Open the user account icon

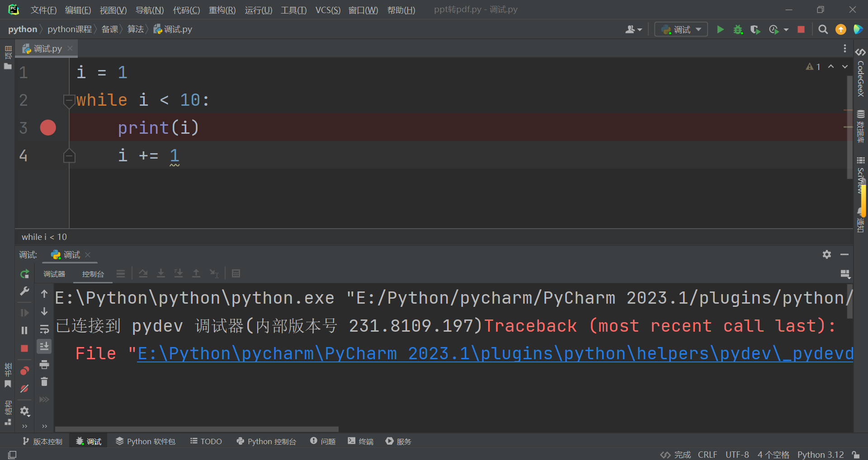point(630,29)
